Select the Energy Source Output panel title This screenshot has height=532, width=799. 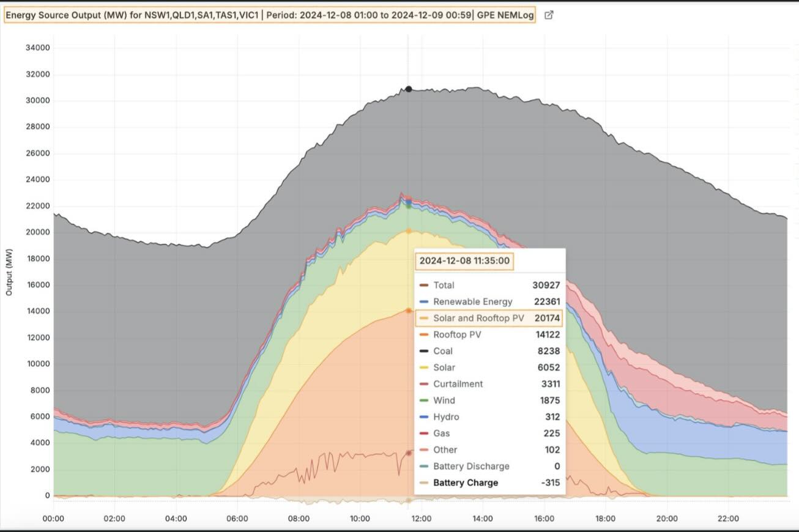pos(269,15)
